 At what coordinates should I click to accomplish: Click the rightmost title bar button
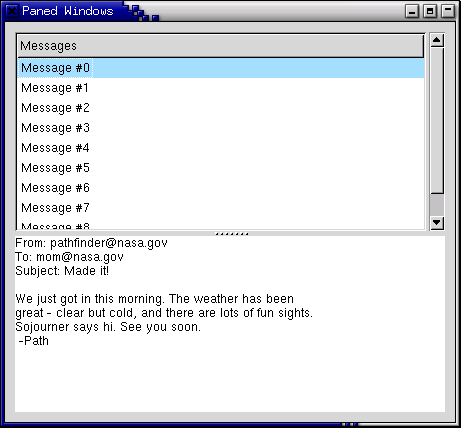448,11
